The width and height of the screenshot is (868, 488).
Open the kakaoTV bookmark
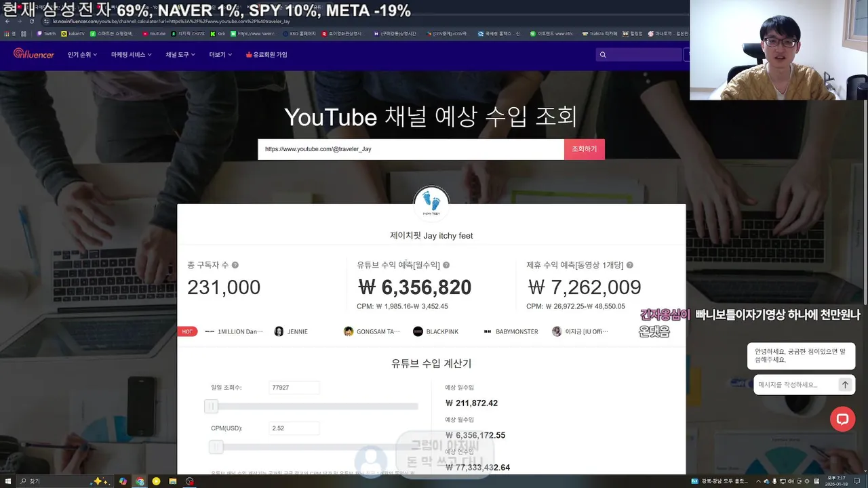coord(73,33)
